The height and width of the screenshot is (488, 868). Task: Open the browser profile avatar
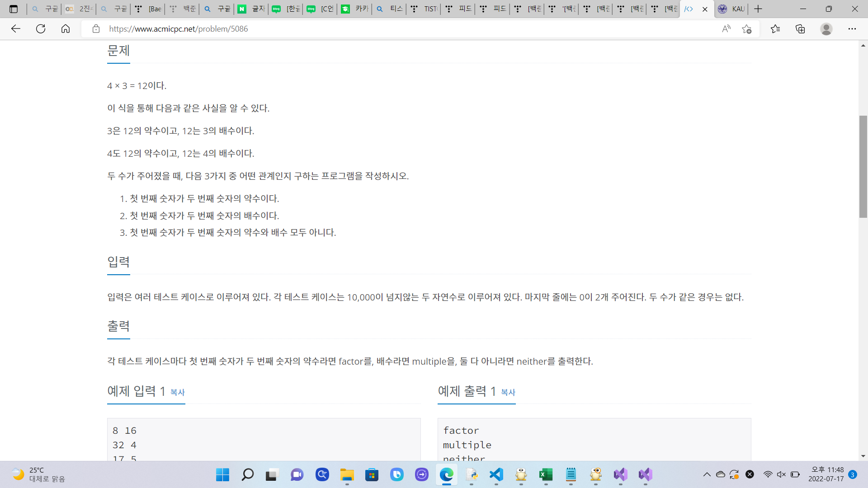point(826,29)
